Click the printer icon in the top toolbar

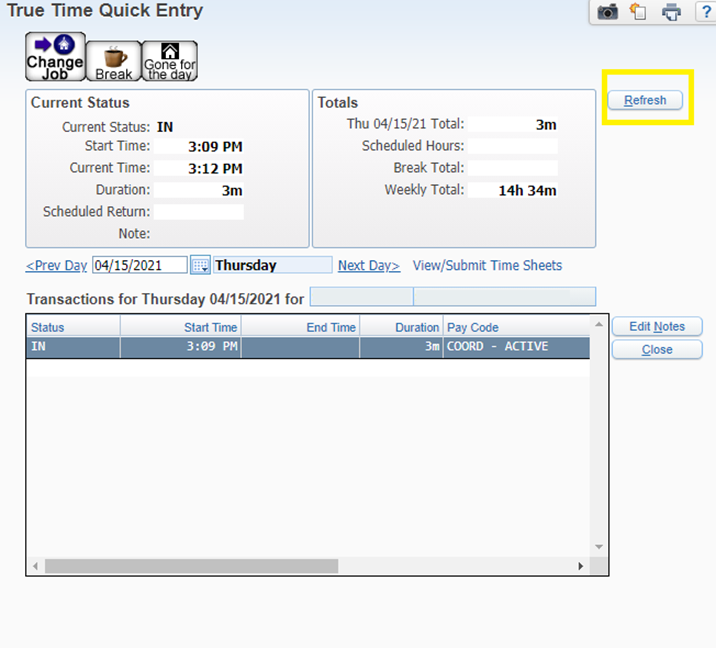[x=671, y=11]
